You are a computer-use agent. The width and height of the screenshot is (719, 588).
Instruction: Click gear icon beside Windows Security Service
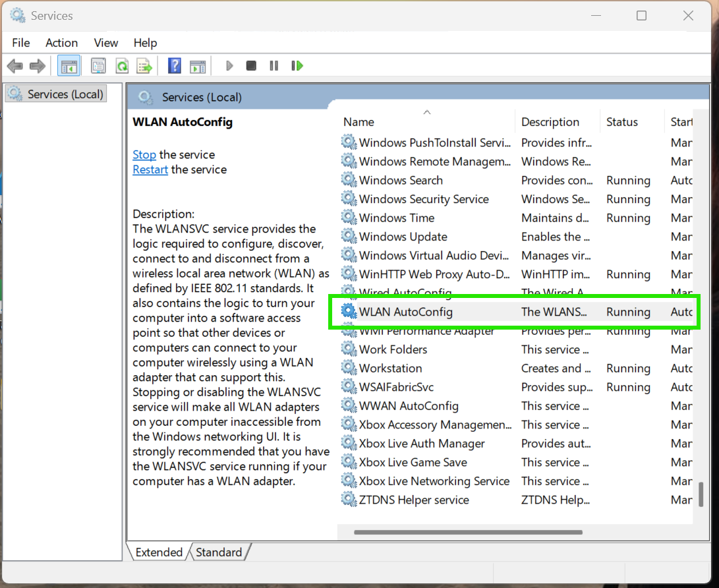pyautogui.click(x=349, y=198)
